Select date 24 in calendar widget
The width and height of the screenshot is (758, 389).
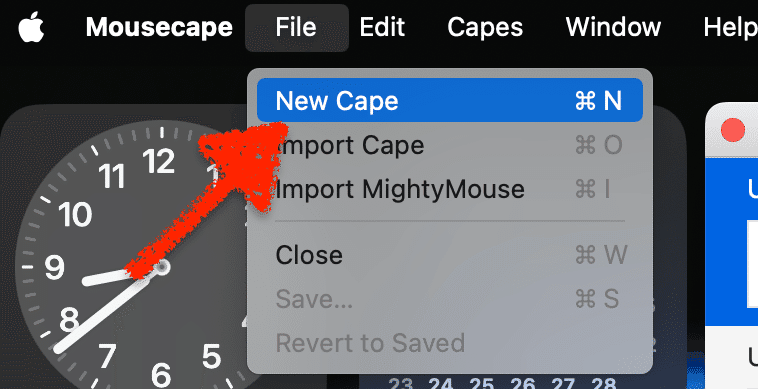tap(441, 384)
